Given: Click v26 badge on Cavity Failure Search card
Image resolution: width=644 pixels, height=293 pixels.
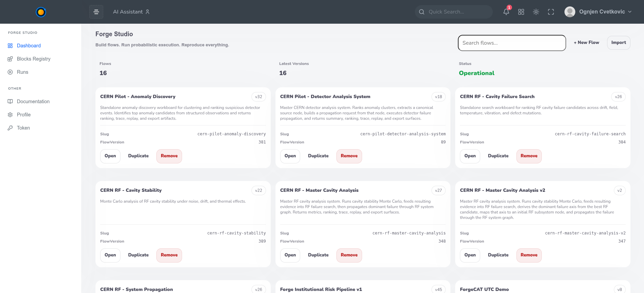Looking at the screenshot, I should pos(618,97).
